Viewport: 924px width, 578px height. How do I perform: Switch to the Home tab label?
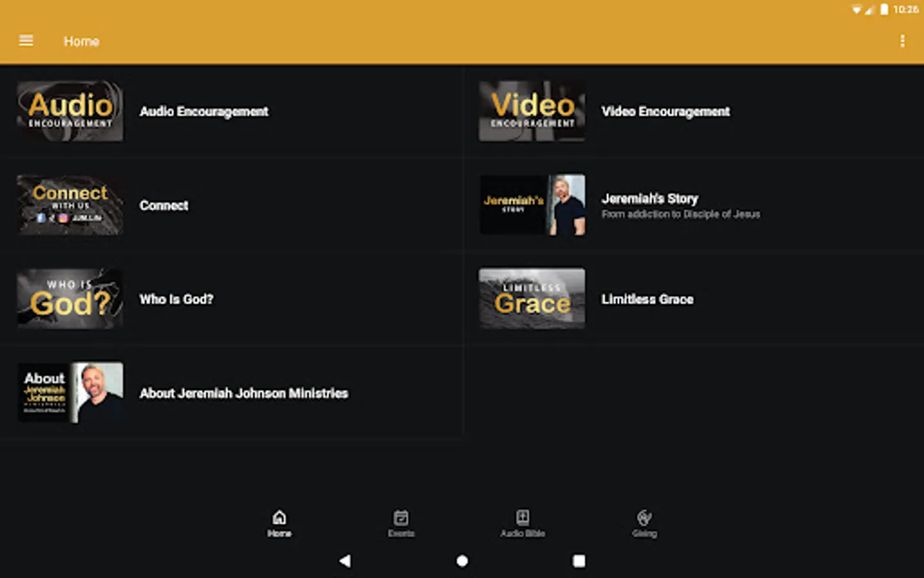(279, 534)
